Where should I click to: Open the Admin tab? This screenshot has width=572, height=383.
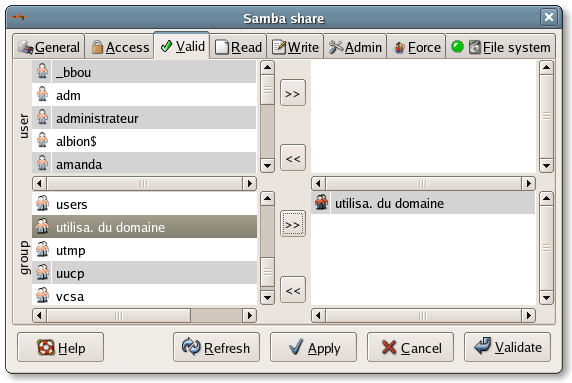(x=355, y=47)
